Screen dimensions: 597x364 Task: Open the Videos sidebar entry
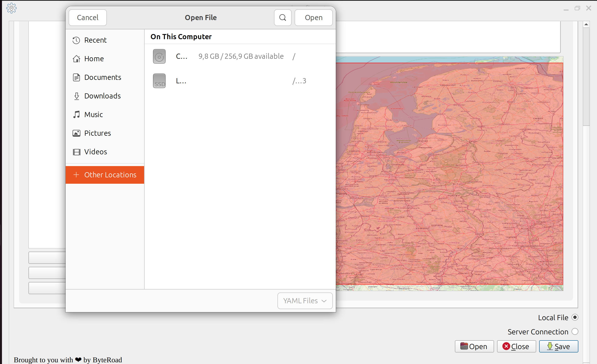click(96, 152)
